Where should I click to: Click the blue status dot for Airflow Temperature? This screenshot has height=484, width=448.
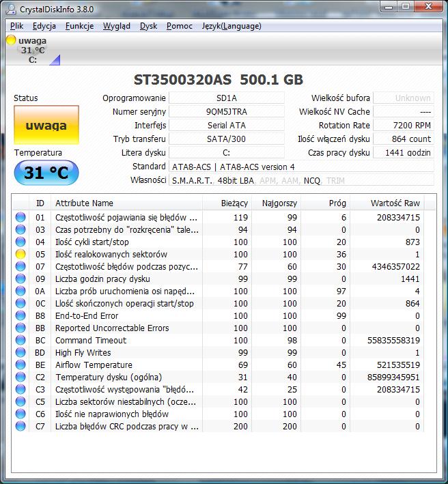[20, 365]
